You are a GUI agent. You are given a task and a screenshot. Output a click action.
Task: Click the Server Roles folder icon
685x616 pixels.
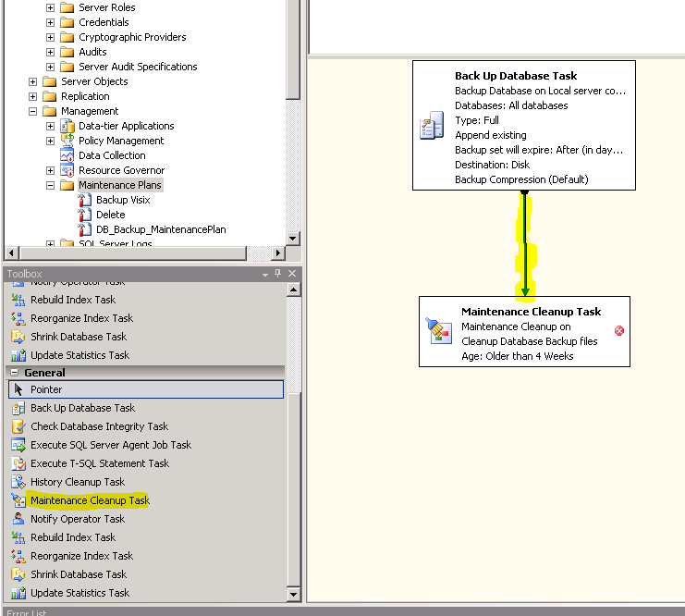pyautogui.click(x=67, y=8)
